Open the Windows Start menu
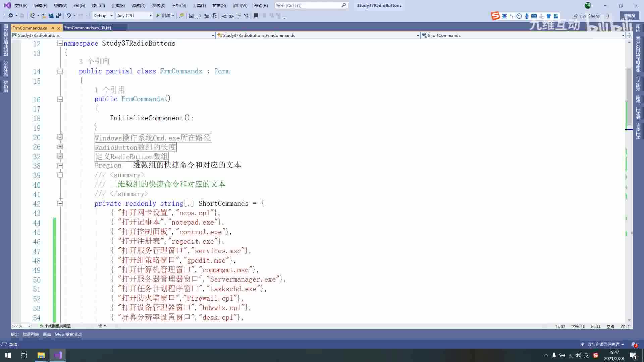644x362 pixels. coord(8,355)
